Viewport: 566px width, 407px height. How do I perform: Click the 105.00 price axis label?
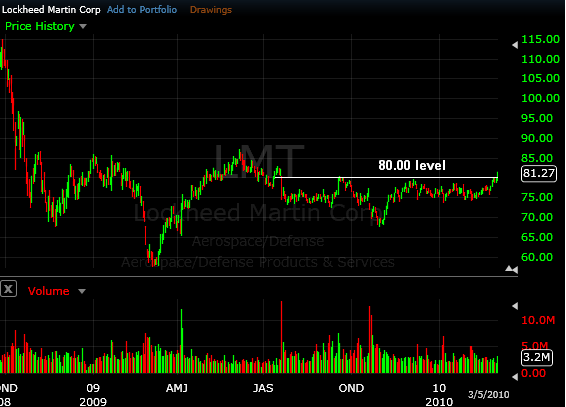(x=540, y=78)
